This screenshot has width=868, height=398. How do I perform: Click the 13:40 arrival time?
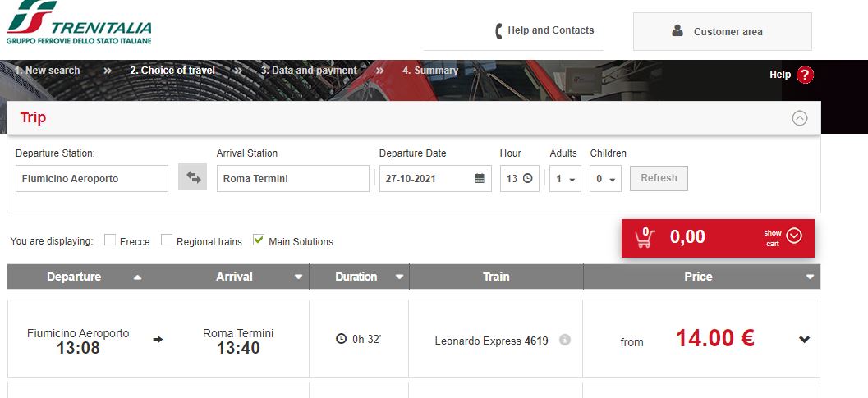[x=238, y=348]
